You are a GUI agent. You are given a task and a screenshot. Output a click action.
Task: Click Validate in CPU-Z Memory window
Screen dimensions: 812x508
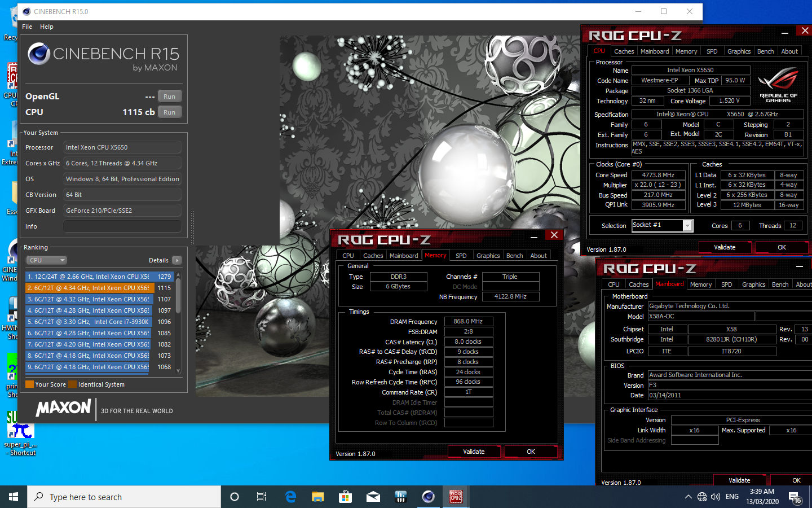(x=474, y=452)
